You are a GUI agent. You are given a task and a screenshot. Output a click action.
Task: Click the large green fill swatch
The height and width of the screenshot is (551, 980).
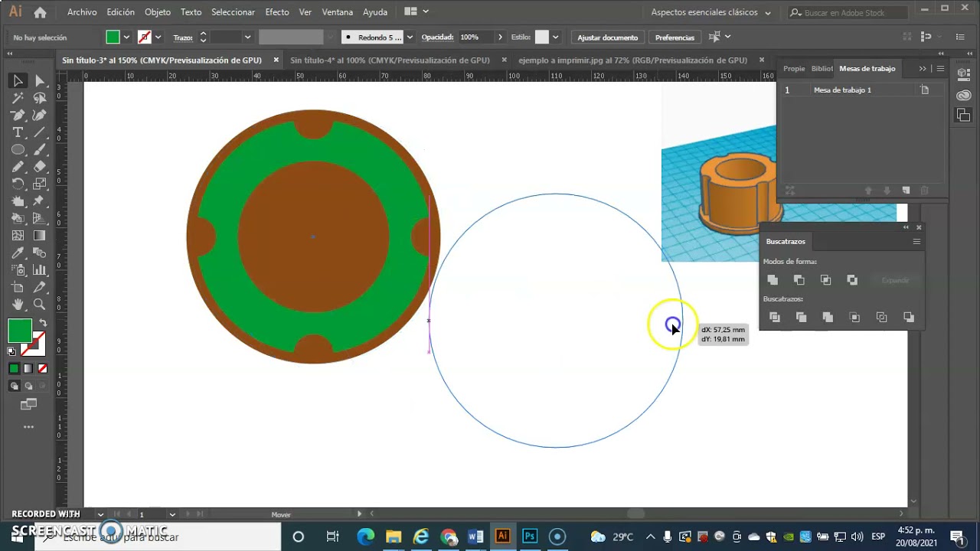click(x=20, y=331)
